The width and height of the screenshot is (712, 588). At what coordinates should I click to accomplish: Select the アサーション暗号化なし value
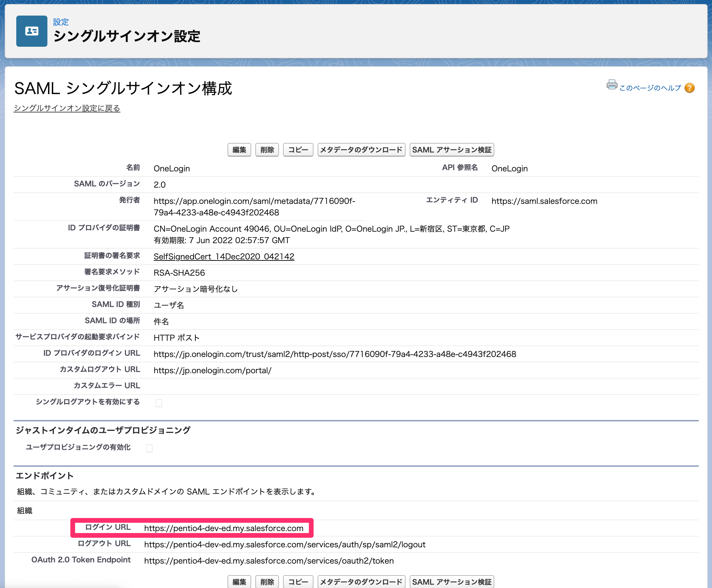(x=196, y=289)
